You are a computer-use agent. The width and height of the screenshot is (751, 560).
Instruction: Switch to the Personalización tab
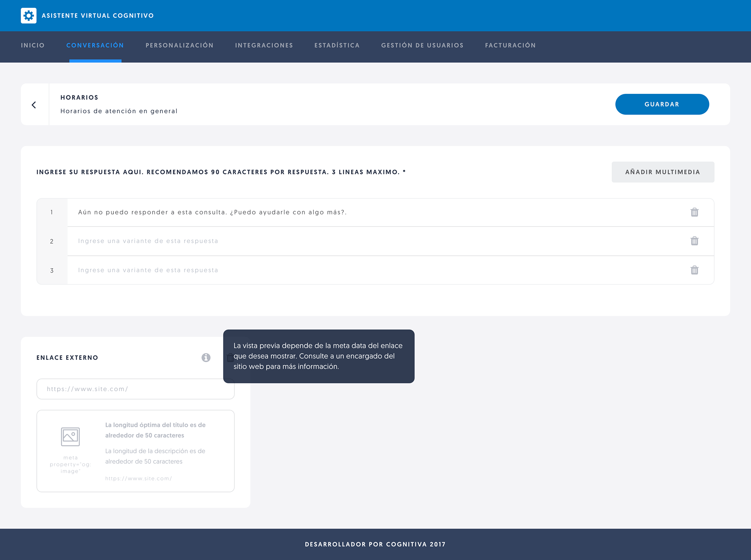click(x=180, y=45)
